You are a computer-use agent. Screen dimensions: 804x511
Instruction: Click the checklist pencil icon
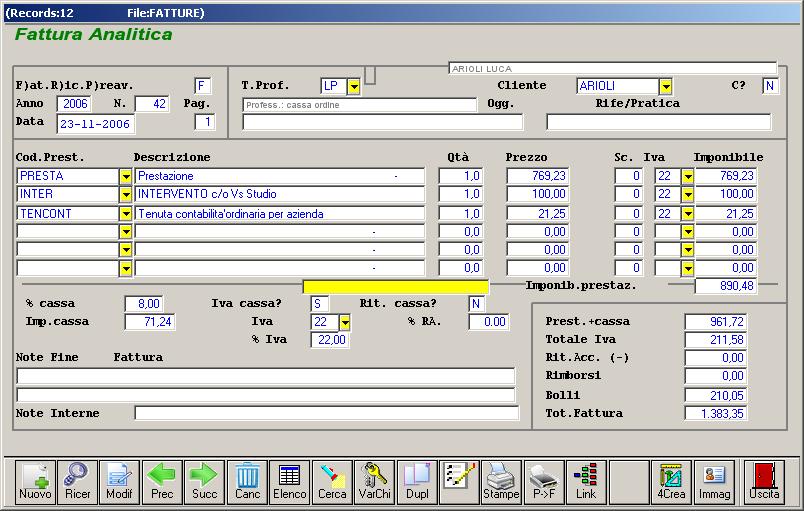point(459,482)
